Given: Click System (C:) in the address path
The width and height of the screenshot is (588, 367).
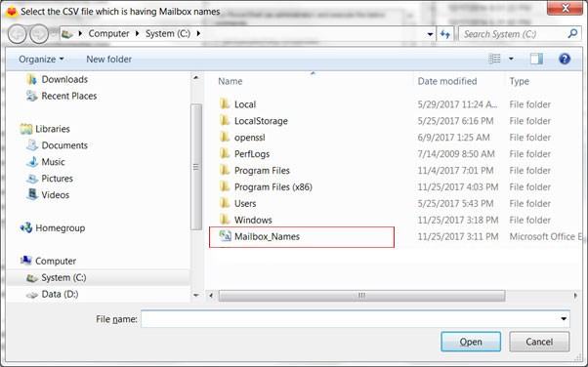Looking at the screenshot, I should [x=168, y=33].
